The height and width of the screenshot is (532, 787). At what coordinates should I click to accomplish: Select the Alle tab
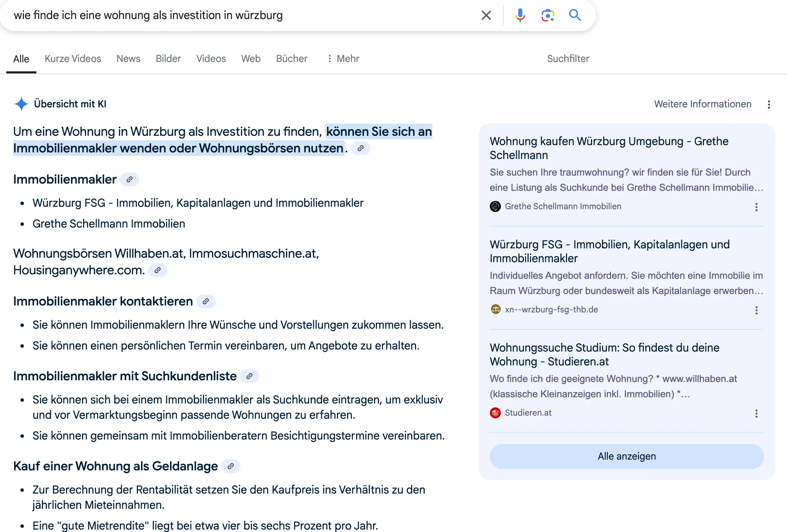(x=21, y=59)
